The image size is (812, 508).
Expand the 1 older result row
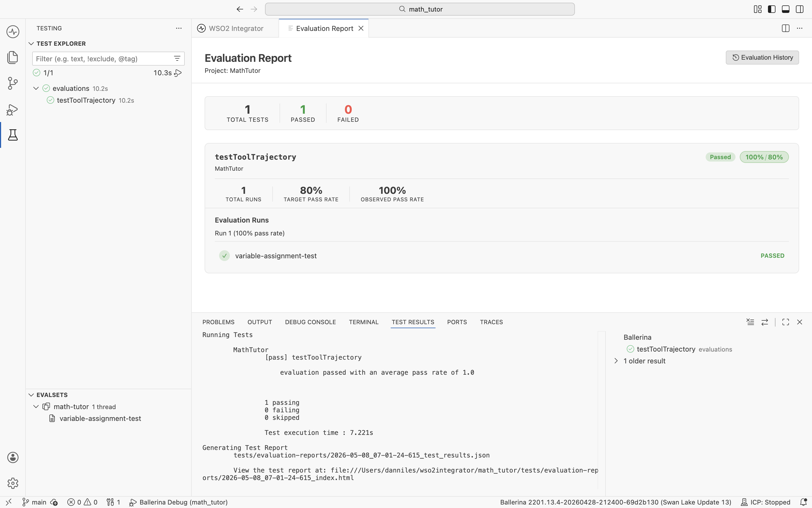coord(616,361)
